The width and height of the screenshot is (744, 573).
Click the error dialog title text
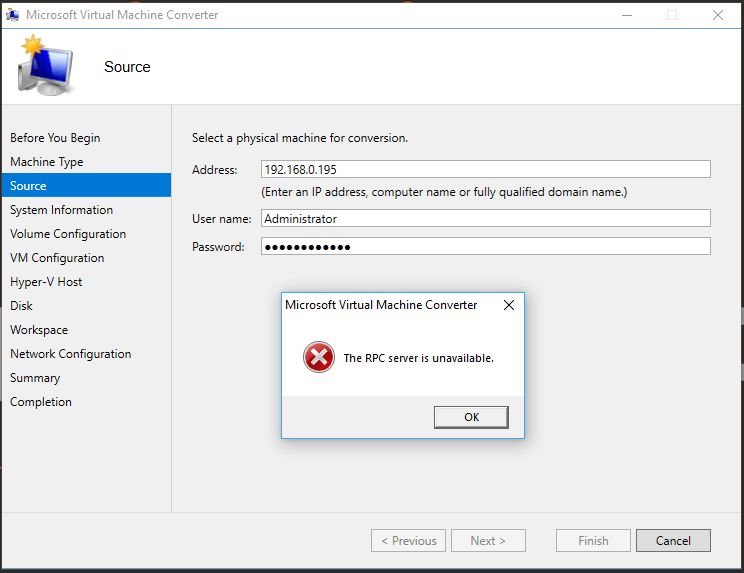[x=381, y=305]
